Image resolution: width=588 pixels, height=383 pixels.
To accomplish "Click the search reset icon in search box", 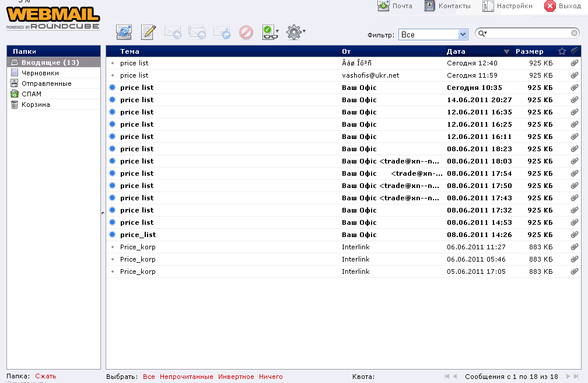I will (x=574, y=34).
